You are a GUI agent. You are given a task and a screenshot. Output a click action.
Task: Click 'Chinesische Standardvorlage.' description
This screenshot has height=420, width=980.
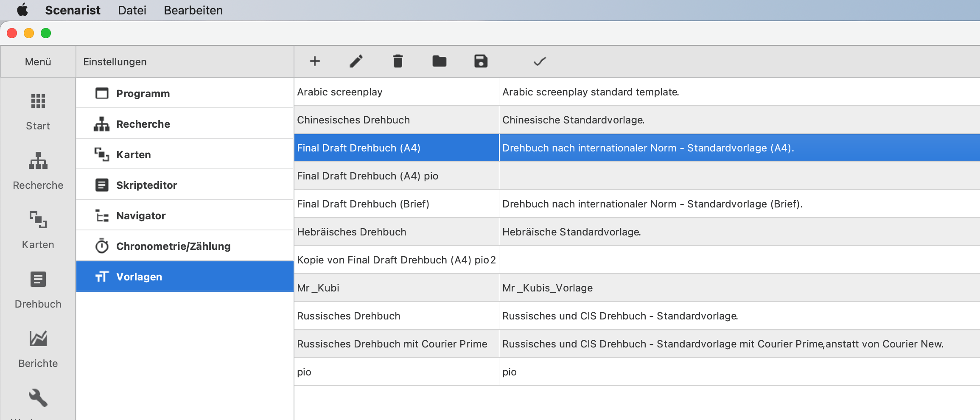[x=573, y=120]
